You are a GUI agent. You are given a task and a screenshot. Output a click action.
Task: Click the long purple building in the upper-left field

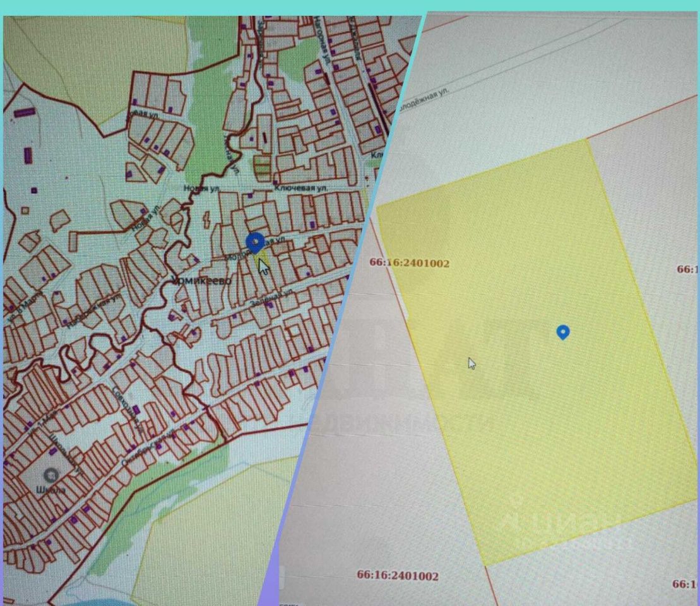[x=25, y=112]
